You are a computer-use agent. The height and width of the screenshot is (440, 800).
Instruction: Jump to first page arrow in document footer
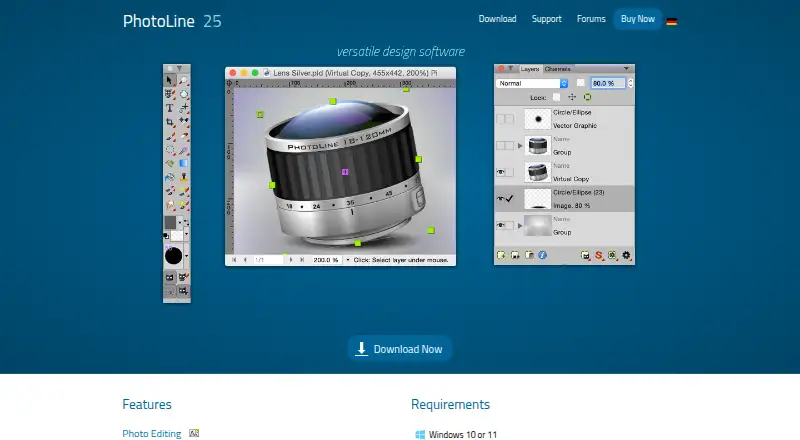(234, 260)
